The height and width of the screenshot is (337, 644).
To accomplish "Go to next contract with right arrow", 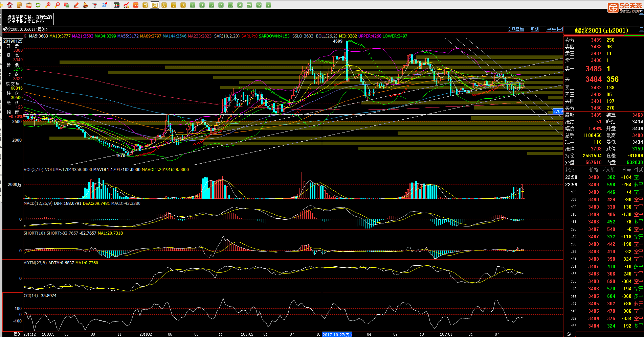I will 554,29.
